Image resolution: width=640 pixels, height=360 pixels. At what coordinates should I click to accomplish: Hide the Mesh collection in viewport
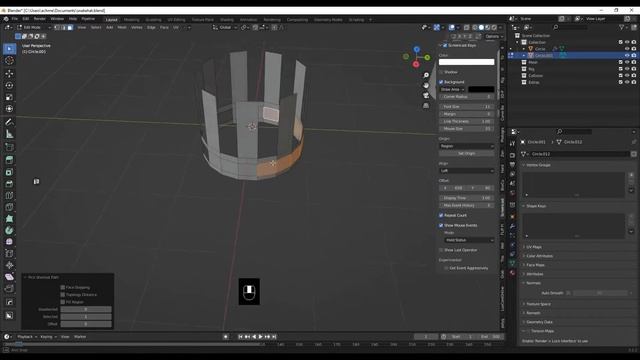[627, 62]
